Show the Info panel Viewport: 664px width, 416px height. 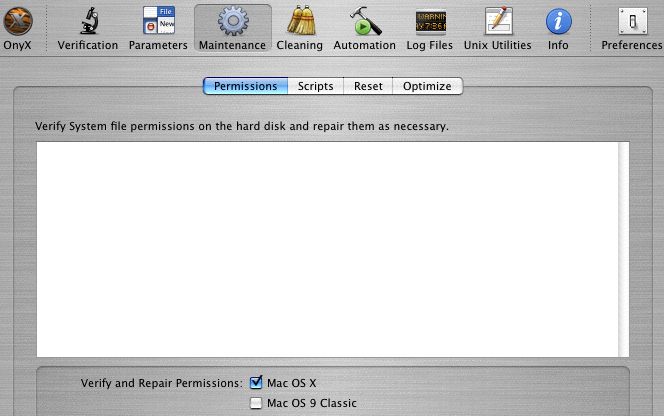559,22
